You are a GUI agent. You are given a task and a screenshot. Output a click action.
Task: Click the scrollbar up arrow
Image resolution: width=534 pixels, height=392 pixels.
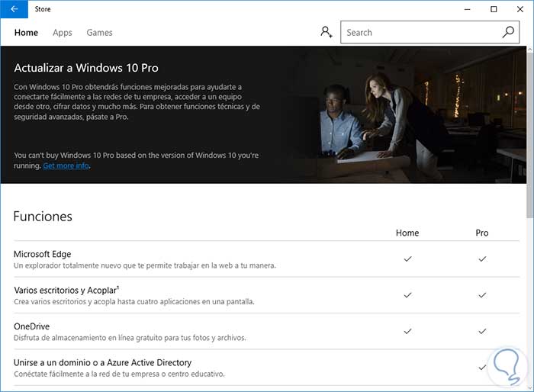[x=530, y=50]
